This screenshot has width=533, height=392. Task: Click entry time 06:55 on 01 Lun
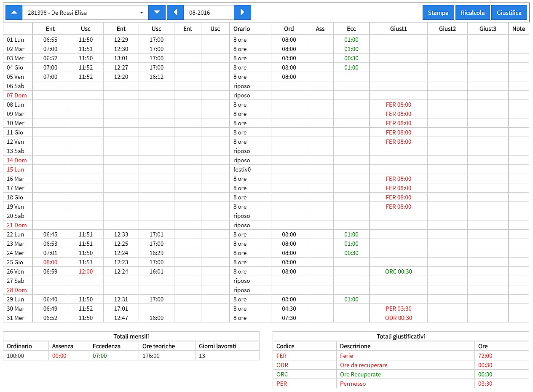pyautogui.click(x=50, y=40)
